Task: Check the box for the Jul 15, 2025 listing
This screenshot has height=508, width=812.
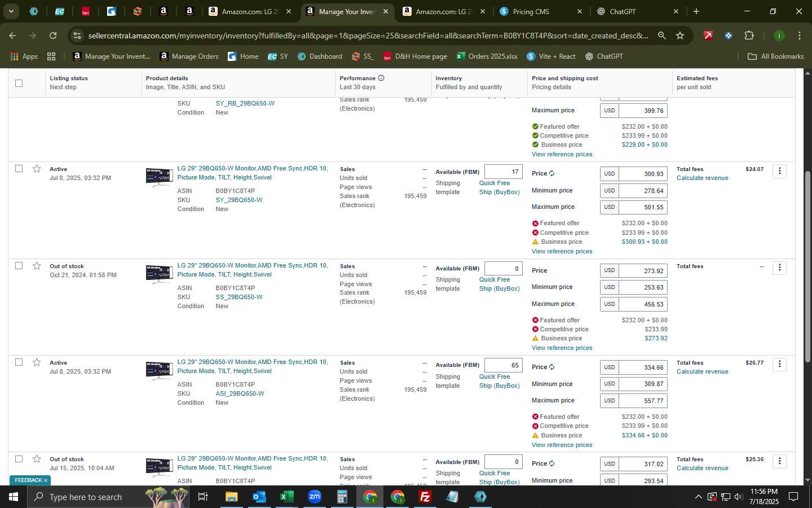Action: point(19,459)
